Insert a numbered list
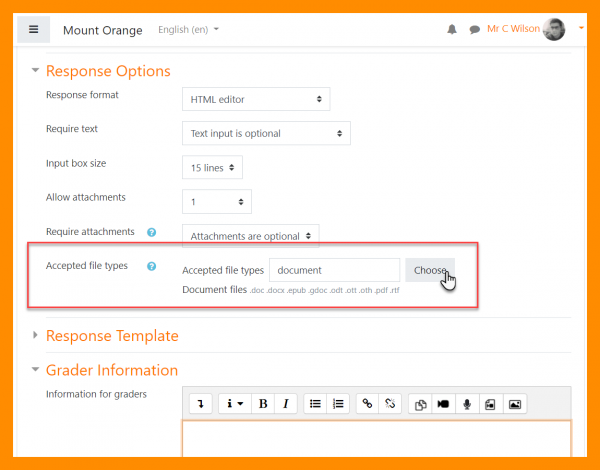600x470 pixels. (338, 404)
